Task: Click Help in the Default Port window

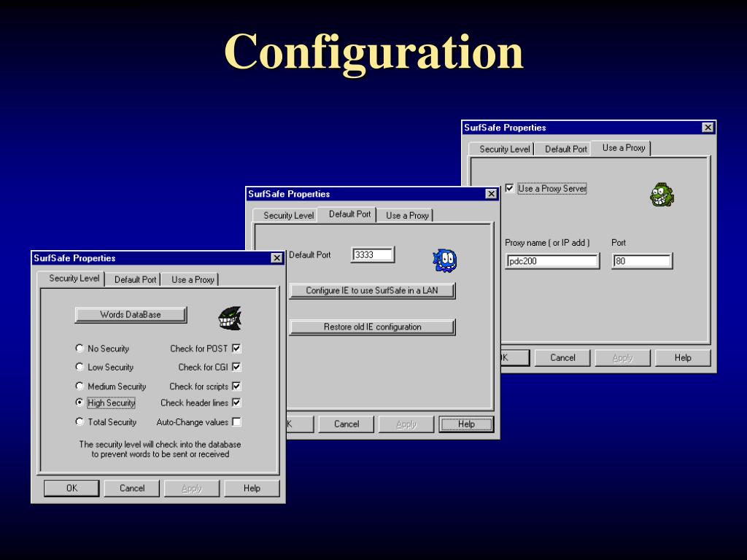Action: coord(466,424)
